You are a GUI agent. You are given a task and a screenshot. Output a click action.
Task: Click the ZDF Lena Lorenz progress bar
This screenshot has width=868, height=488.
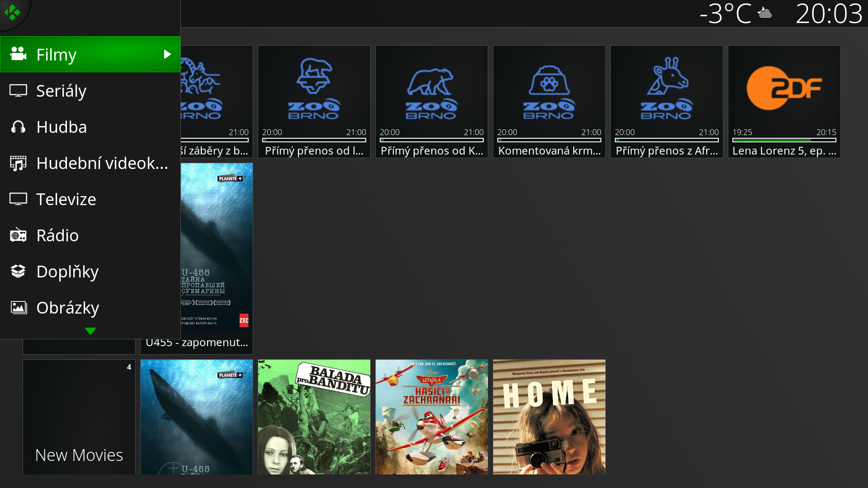[x=784, y=140]
